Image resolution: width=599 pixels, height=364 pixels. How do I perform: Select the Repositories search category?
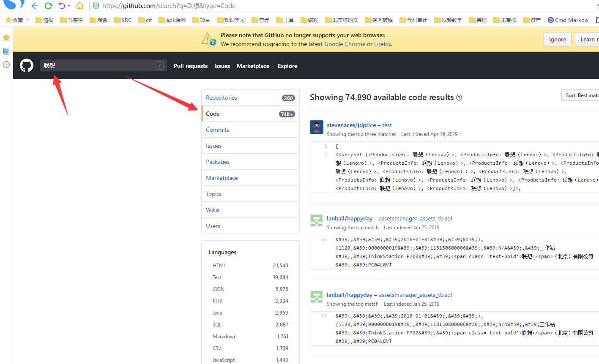pyautogui.click(x=250, y=98)
